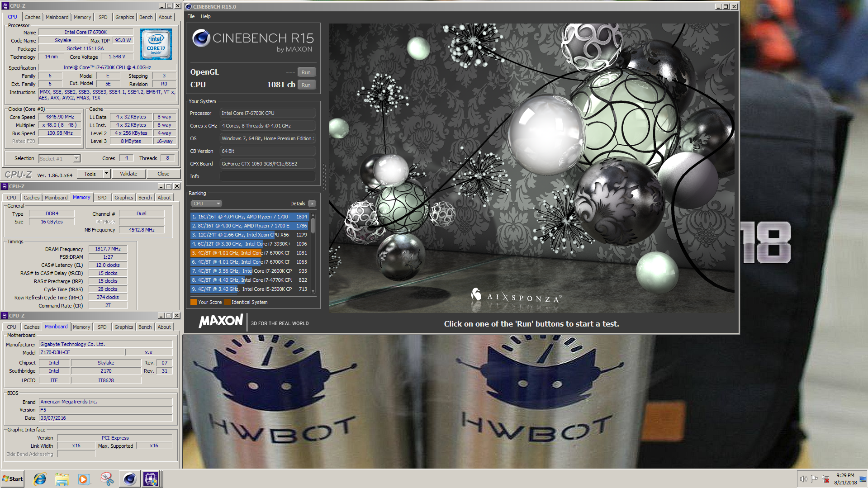This screenshot has width=868, height=488.
Task: Switch to Cinebench via its taskbar icon
Action: (x=129, y=479)
